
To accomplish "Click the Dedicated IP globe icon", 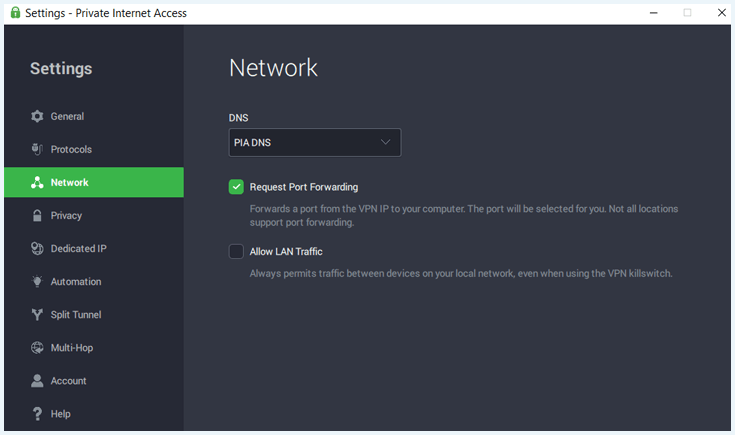I will (x=37, y=248).
